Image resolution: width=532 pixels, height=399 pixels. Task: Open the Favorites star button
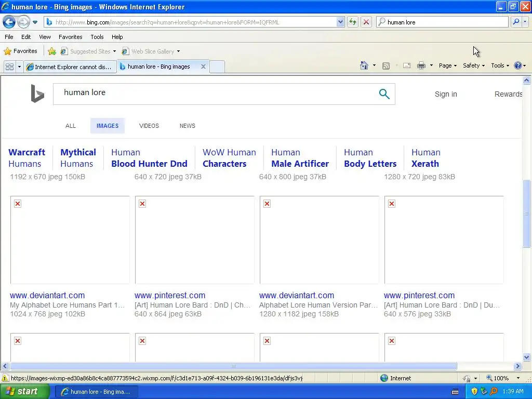click(x=20, y=51)
